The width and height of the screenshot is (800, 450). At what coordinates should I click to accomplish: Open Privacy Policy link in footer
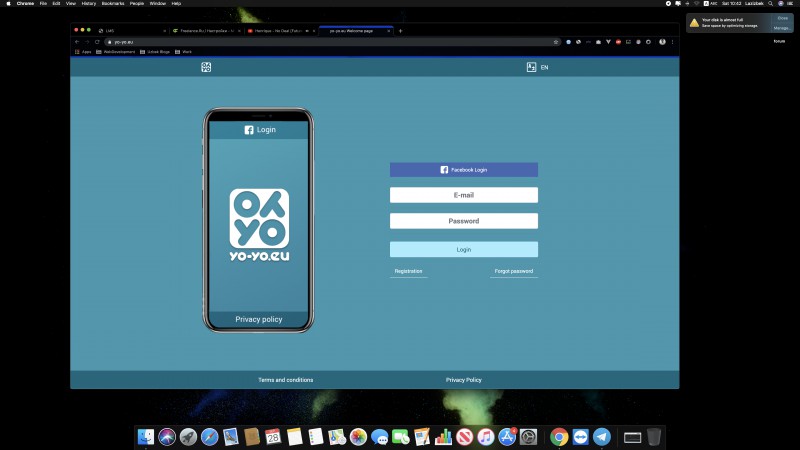pos(463,380)
